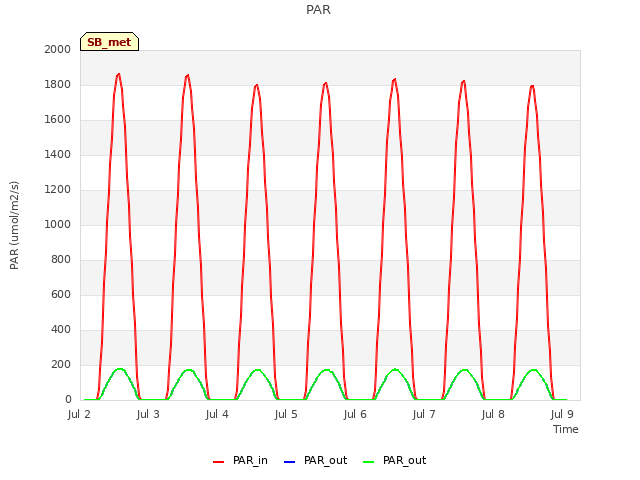Viewport: 640px width, 480px height.
Task: Click the green PAR_out legend swatch
Action: point(369,462)
